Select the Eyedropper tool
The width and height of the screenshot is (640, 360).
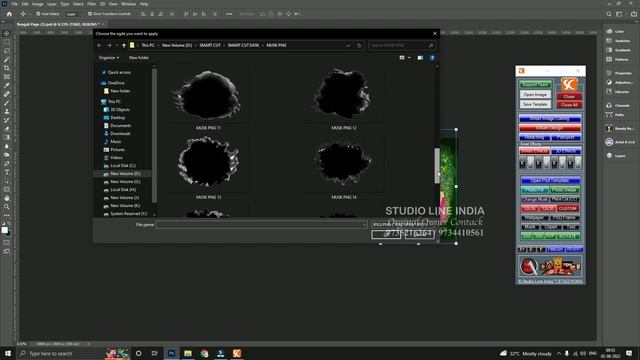7,85
